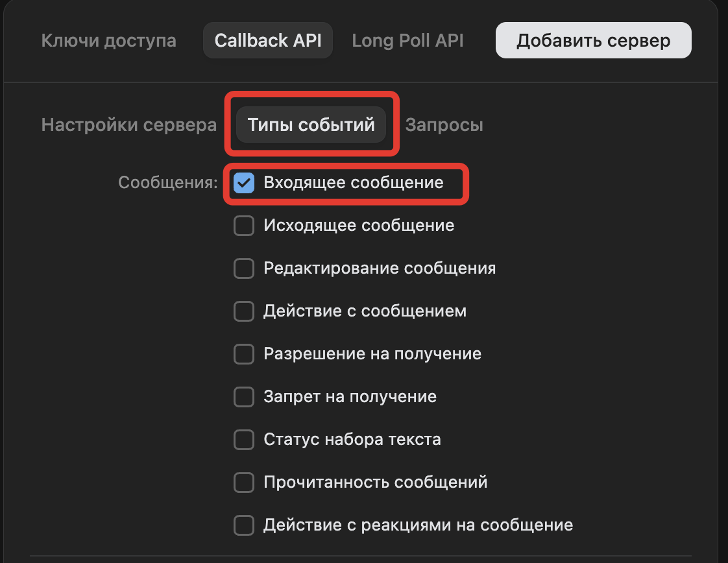Switch to the Callback API tab

(267, 40)
